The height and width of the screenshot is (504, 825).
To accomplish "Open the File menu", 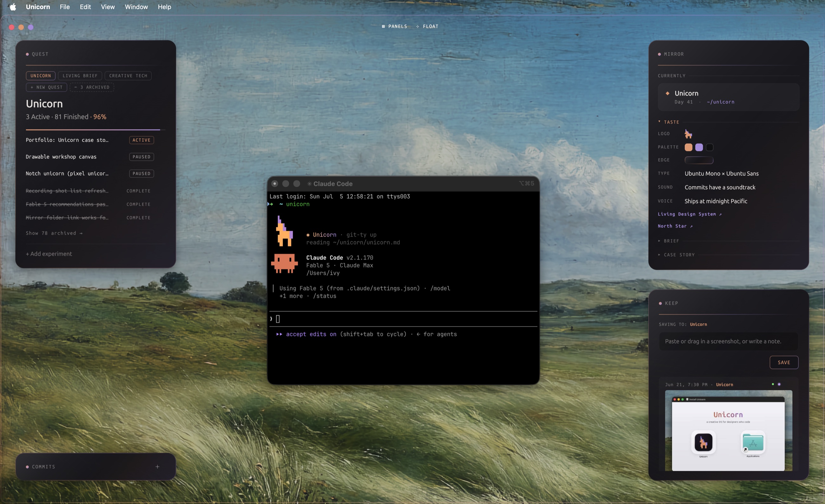I will [65, 7].
